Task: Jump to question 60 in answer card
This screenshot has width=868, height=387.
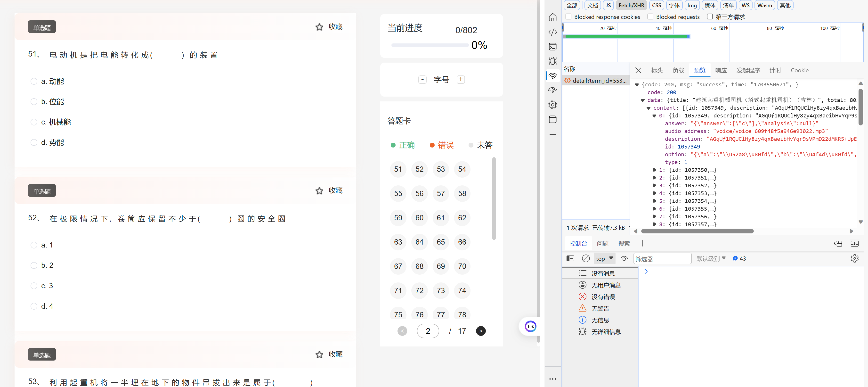Action: point(419,218)
